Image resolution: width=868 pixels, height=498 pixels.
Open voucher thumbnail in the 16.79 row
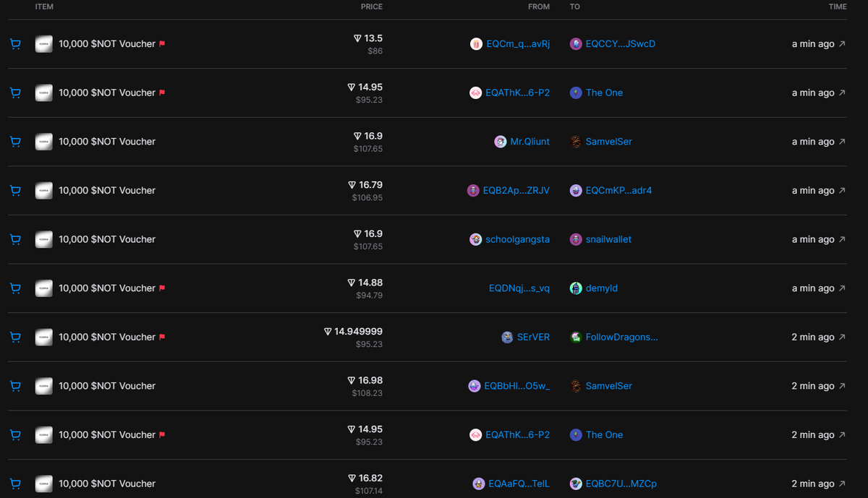(x=44, y=191)
